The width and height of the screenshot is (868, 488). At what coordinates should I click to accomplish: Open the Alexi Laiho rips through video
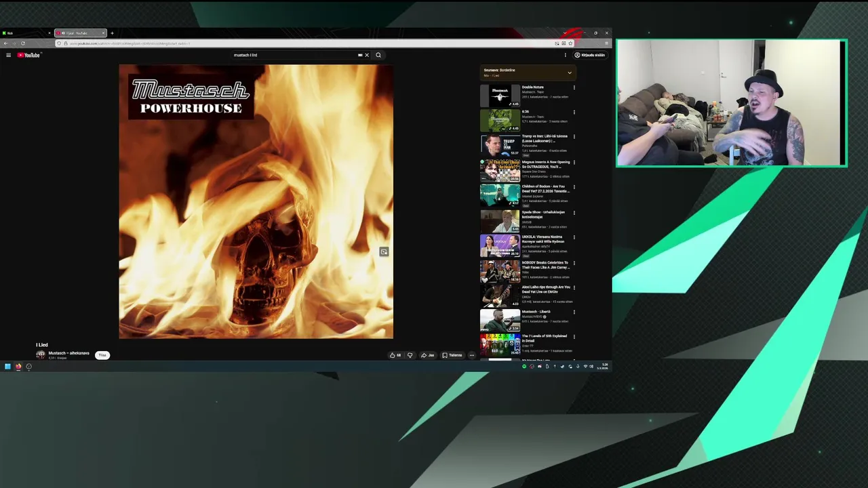point(546,289)
